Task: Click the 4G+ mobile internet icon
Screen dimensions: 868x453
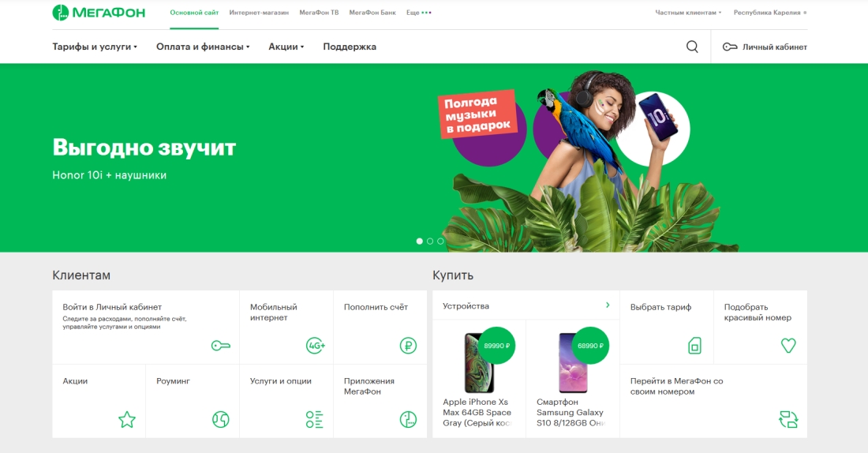Action: pos(315,346)
